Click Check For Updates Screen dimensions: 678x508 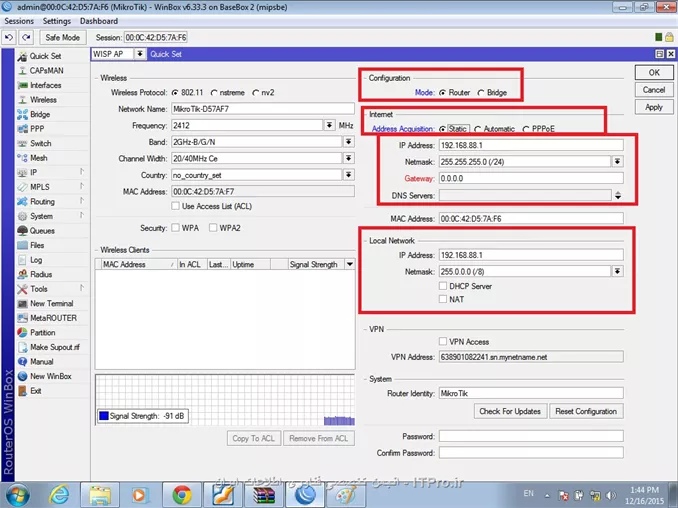pos(510,411)
